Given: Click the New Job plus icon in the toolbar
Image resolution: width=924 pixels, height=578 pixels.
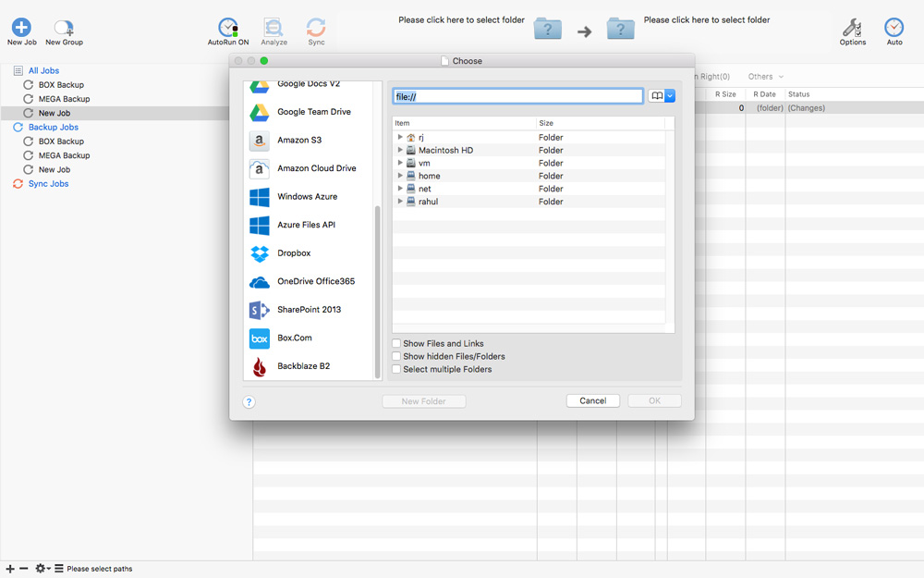Looking at the screenshot, I should click(22, 27).
